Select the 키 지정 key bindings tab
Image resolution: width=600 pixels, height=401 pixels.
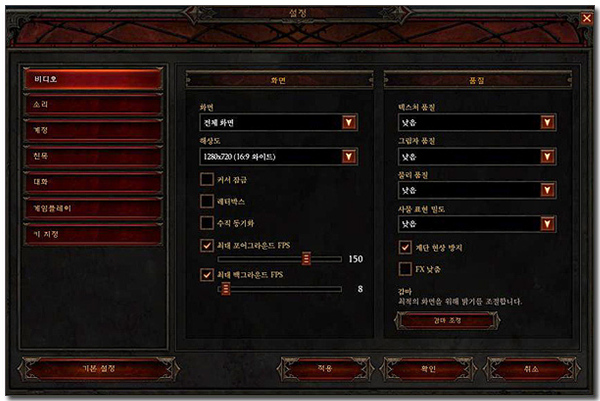tap(93, 234)
